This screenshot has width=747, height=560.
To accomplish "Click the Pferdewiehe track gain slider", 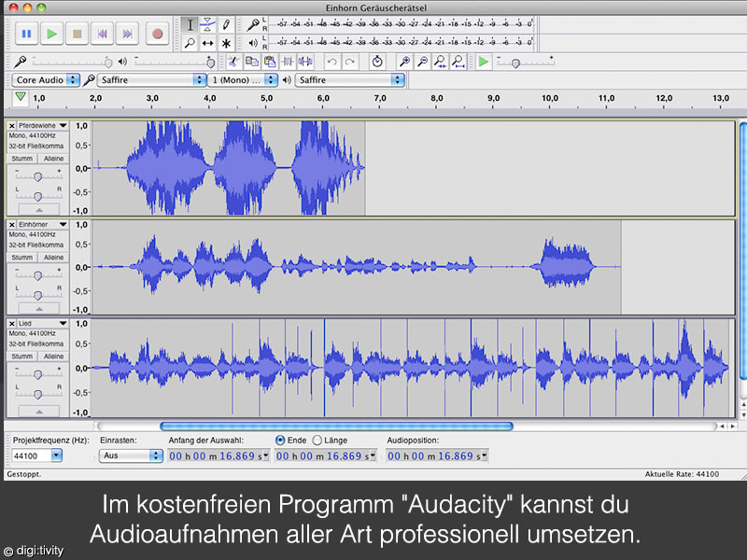I will point(37,175).
